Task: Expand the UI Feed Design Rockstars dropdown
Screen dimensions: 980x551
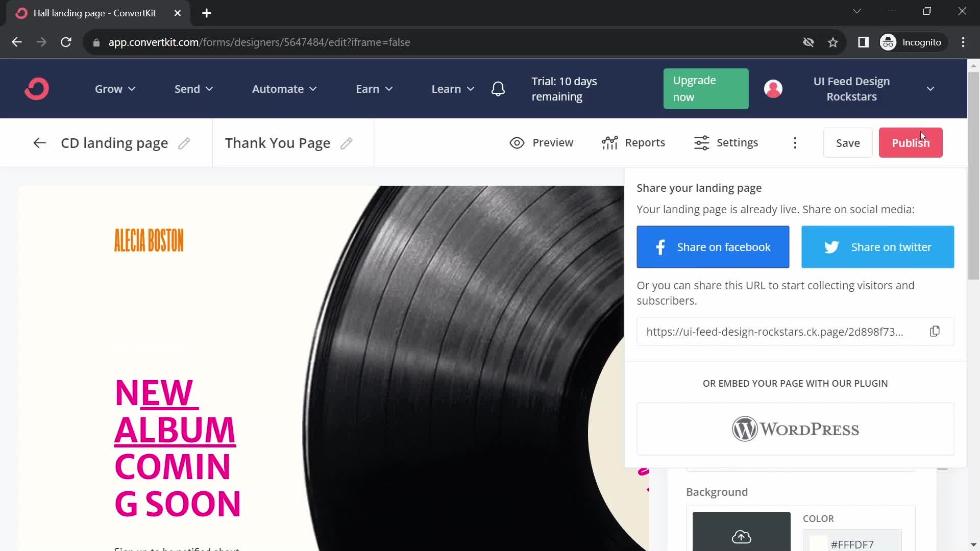Action: tap(930, 88)
